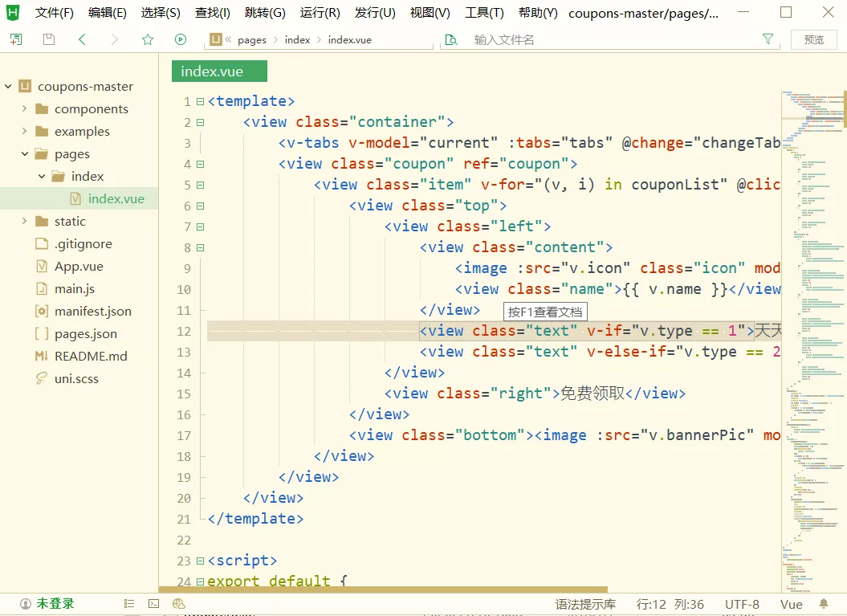This screenshot has width=847, height=616.
Task: Create a new file via toolbar icon
Action: pos(16,39)
